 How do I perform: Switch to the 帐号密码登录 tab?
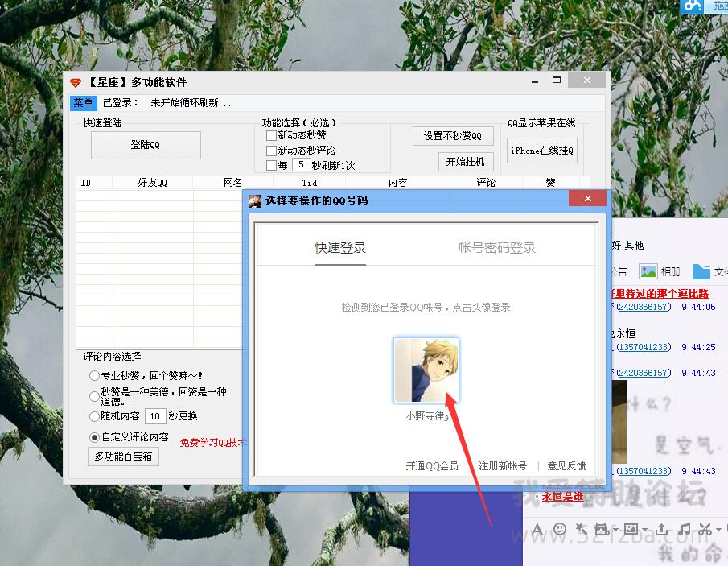point(497,248)
